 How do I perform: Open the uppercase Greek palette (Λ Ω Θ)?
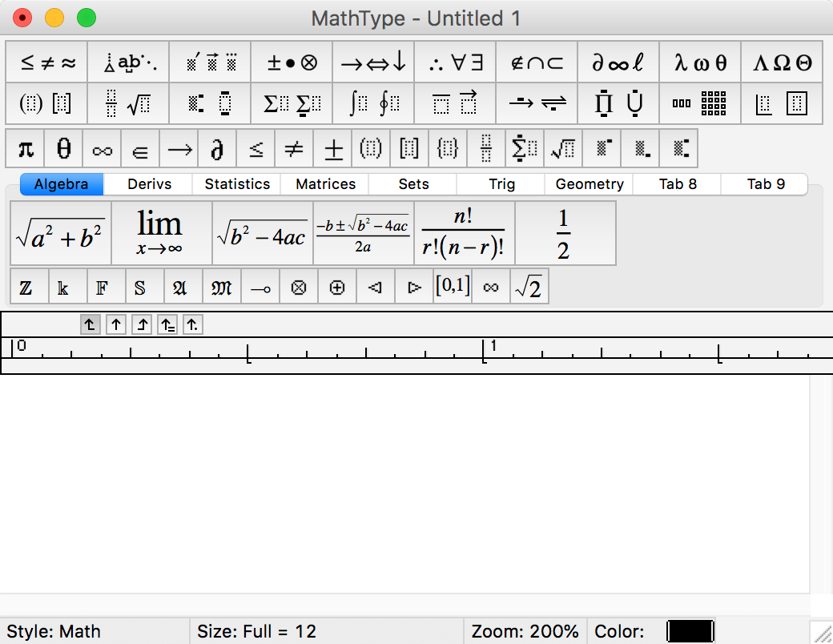(x=782, y=62)
